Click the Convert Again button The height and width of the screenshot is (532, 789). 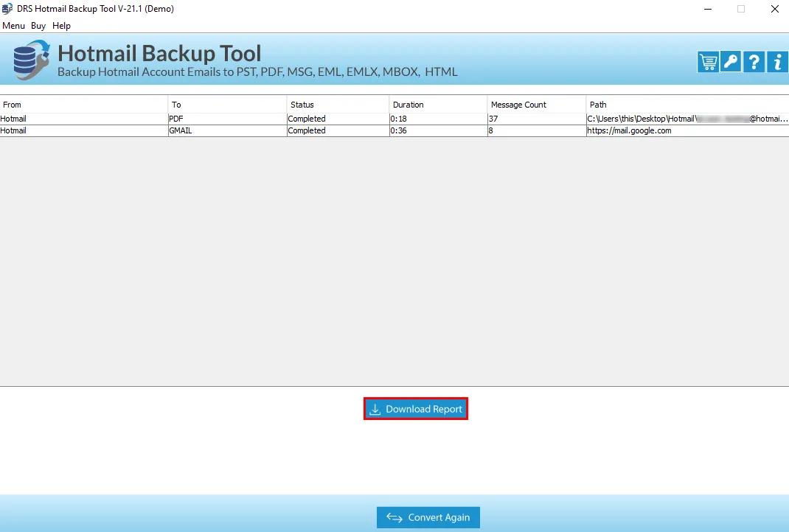[428, 517]
